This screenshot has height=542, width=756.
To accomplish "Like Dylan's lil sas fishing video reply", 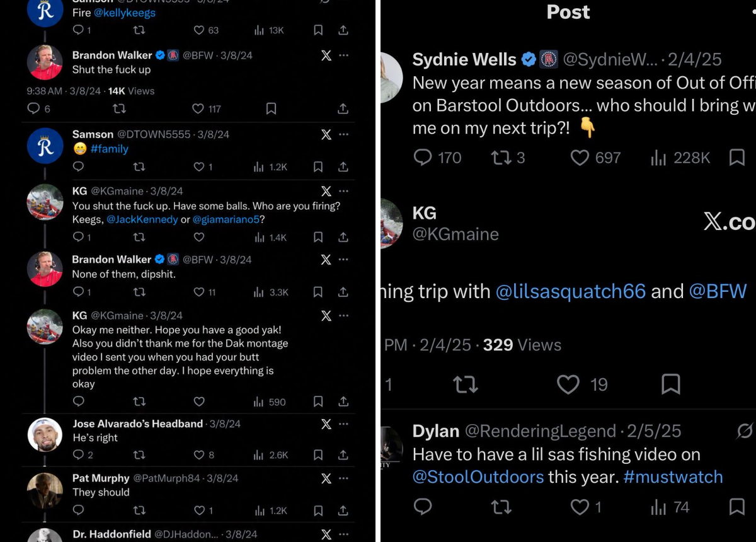I will tap(579, 507).
